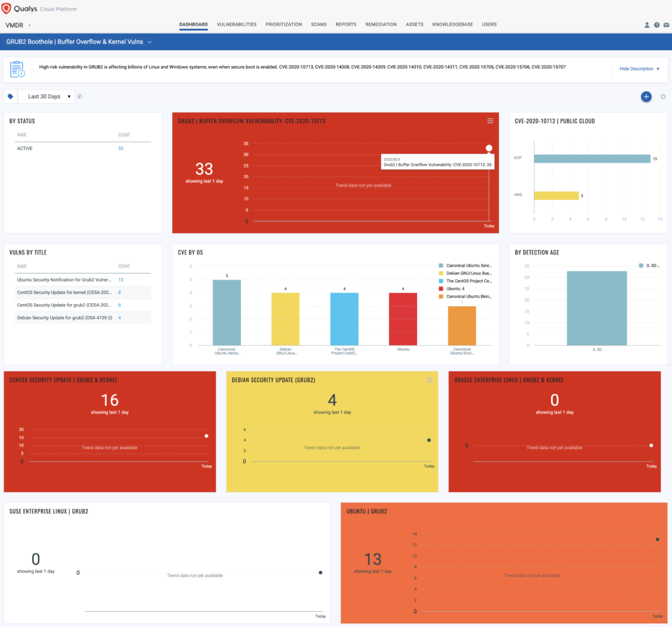The image size is (672, 627).
Task: Open the mail messages icon
Action: (666, 25)
